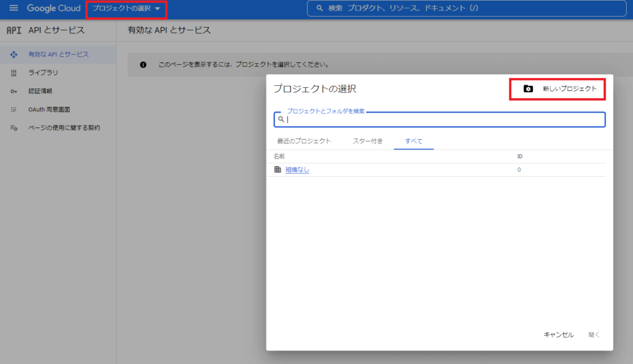Click the 有効な API とサービス page heading
The height and width of the screenshot is (364, 633).
(x=169, y=30)
